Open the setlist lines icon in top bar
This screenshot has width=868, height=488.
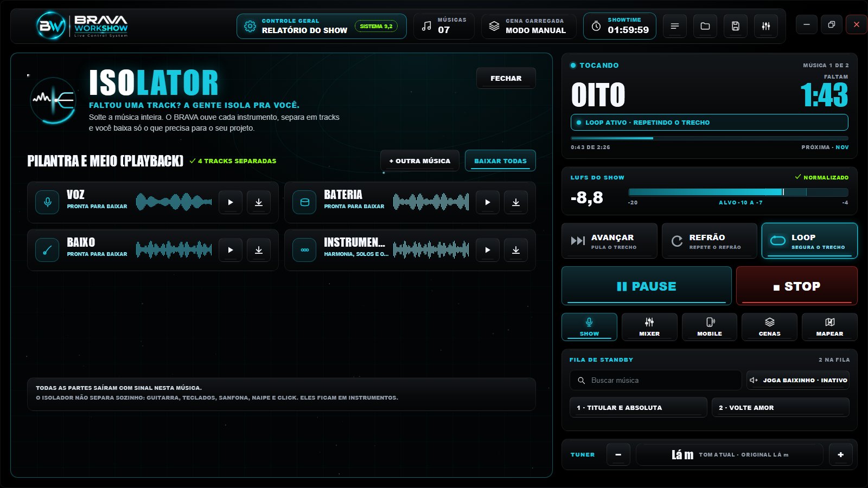point(675,26)
